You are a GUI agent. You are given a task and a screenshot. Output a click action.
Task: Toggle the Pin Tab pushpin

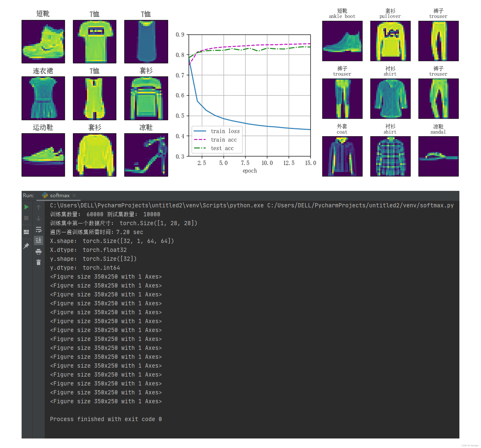coord(26,246)
